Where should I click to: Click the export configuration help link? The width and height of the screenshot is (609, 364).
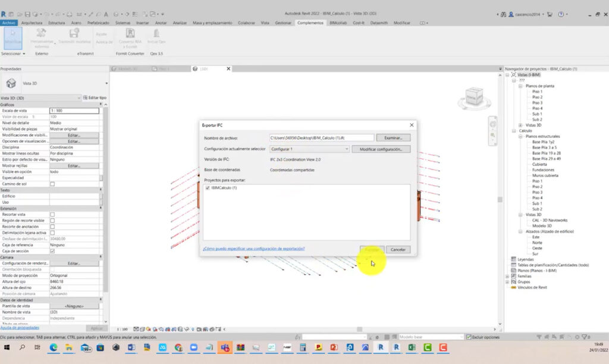[253, 249]
